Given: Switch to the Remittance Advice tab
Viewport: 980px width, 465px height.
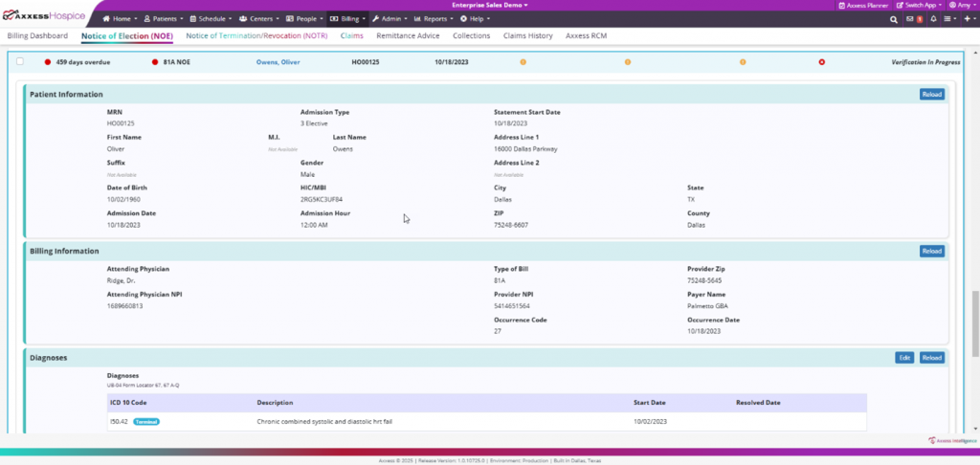Looking at the screenshot, I should 409,36.
